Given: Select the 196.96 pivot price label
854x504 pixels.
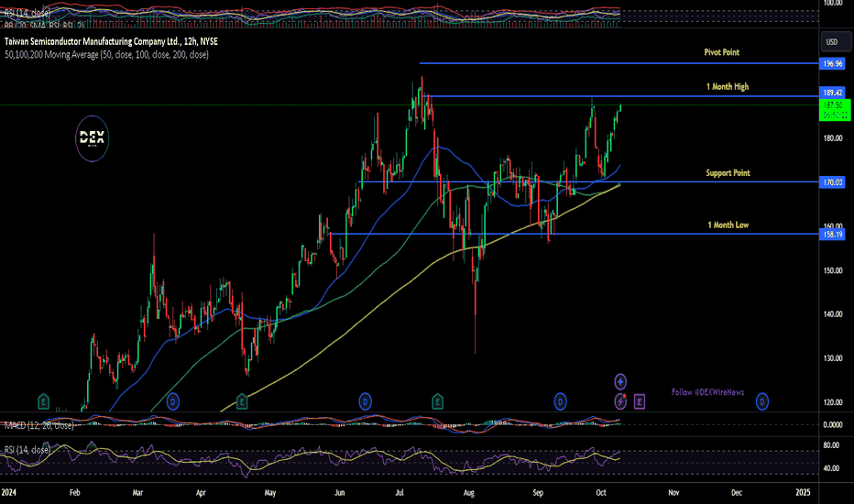Looking at the screenshot, I should click(832, 64).
